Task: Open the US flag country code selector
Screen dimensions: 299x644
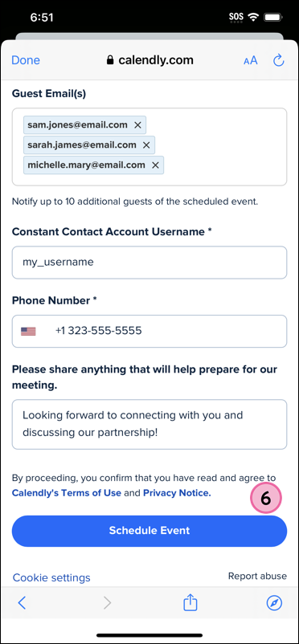Action: click(28, 331)
